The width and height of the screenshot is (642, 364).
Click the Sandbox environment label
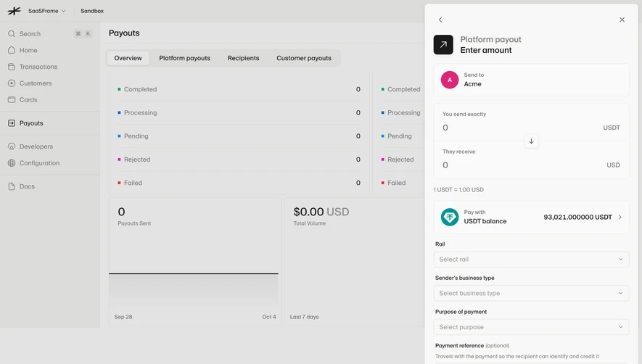pyautogui.click(x=92, y=11)
